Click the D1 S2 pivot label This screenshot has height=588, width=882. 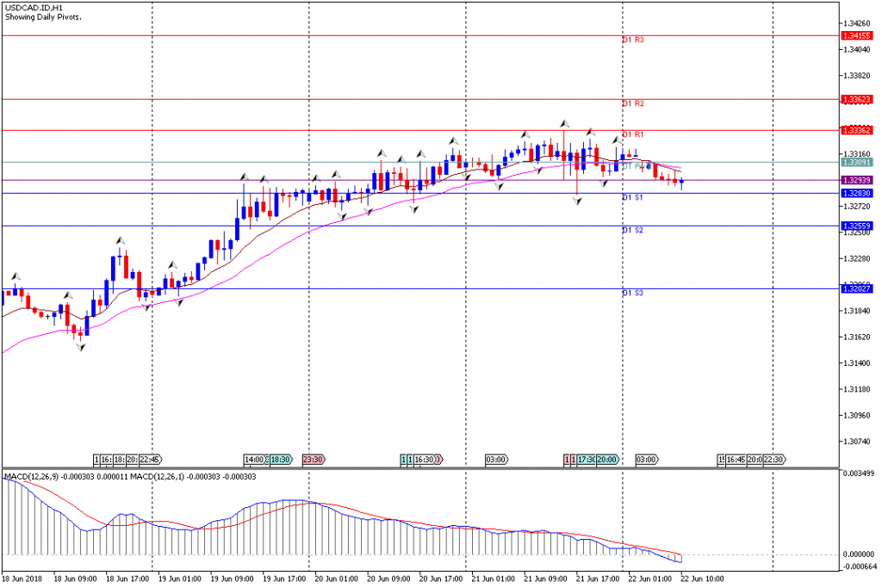pyautogui.click(x=632, y=230)
